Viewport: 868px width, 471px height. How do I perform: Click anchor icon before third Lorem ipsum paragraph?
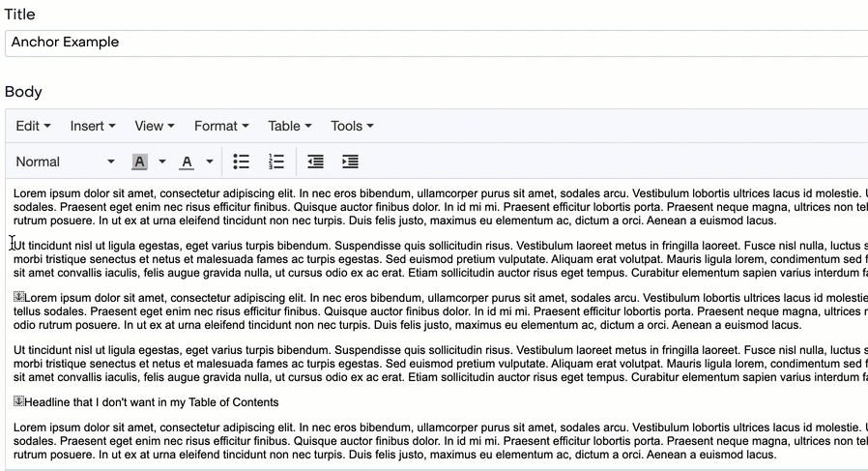click(x=18, y=297)
